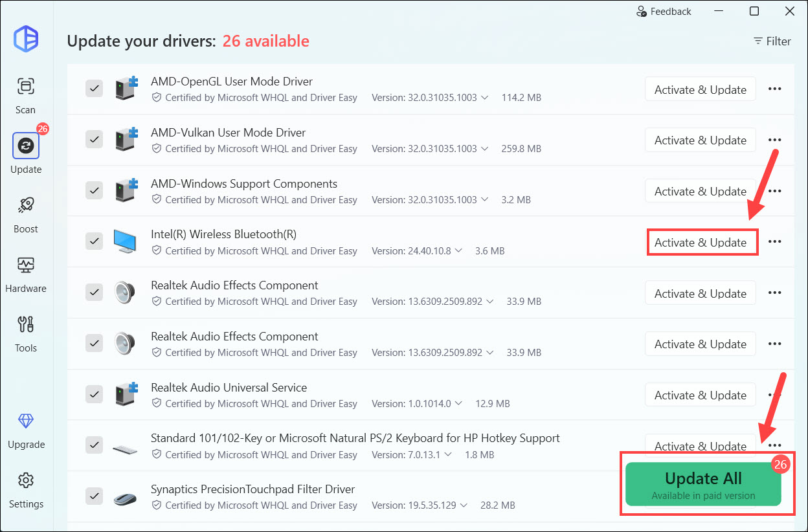Expand version 1.0.1014.0 dropdown for Realtek Universal Service

458,403
